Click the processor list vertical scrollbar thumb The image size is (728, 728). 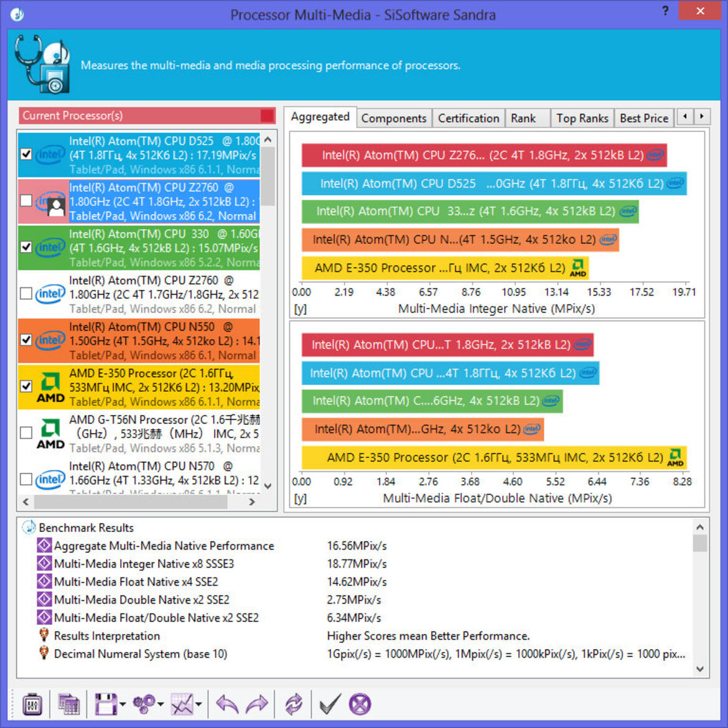[268, 177]
